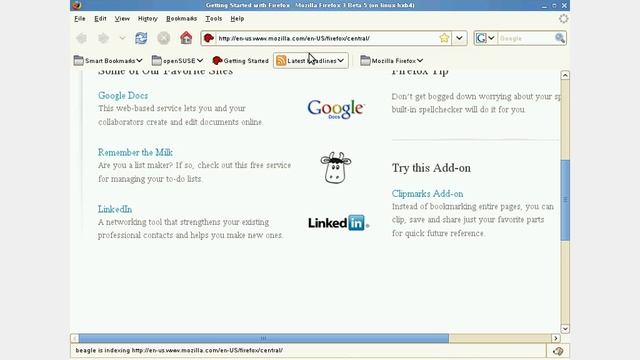Click the Google search input field
Screen dimensions: 640x360
[526, 38]
